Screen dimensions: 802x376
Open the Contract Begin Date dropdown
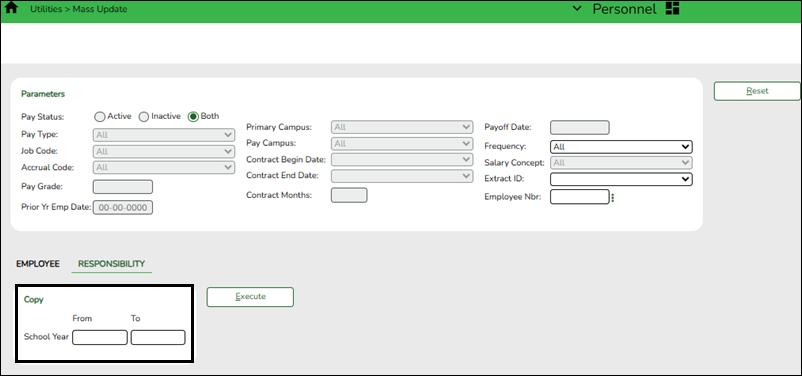pos(402,160)
